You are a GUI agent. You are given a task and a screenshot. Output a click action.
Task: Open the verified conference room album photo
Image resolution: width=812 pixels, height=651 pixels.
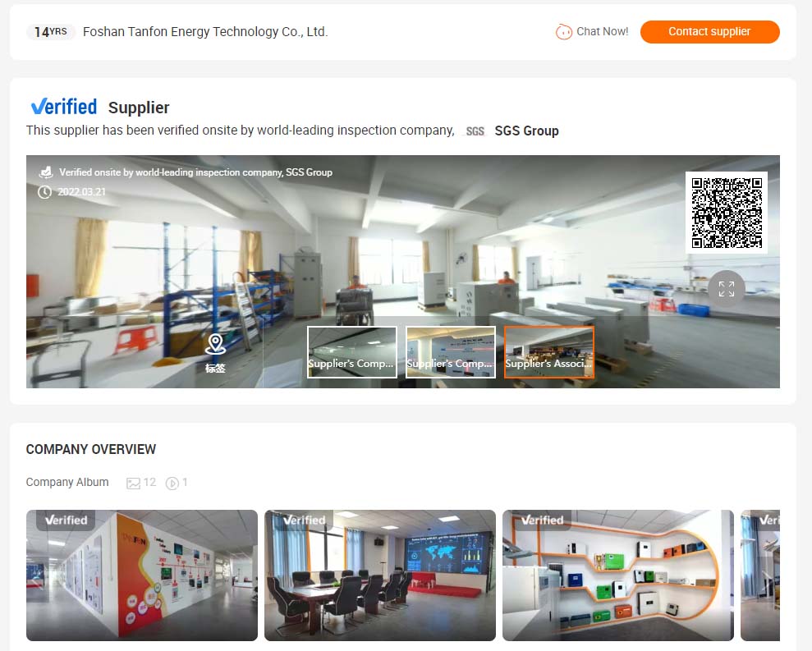pos(380,575)
